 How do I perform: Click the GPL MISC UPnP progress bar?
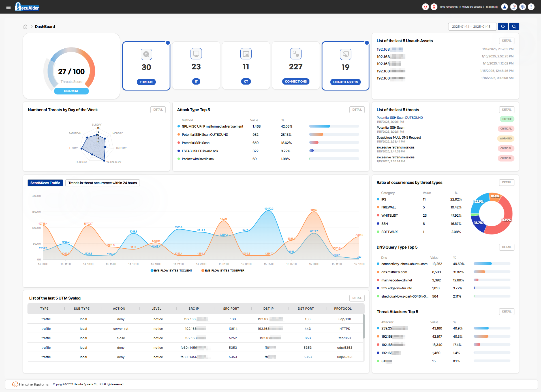334,126
